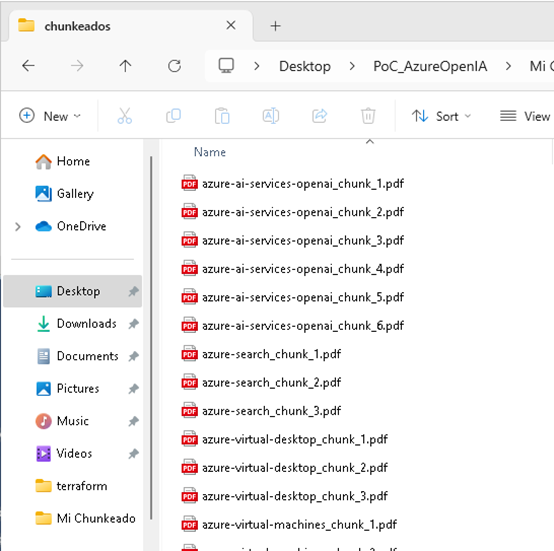Image resolution: width=554 pixels, height=551 pixels.
Task: Click the pin icon next to Downloads
Action: click(133, 324)
